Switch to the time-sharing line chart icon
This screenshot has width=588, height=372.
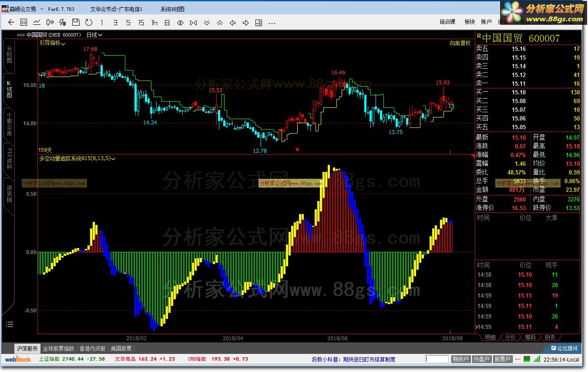tap(37, 22)
